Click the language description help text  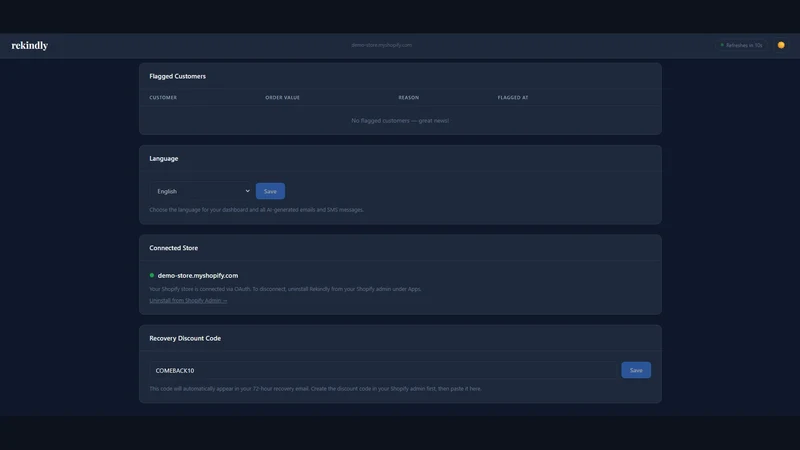coord(257,210)
